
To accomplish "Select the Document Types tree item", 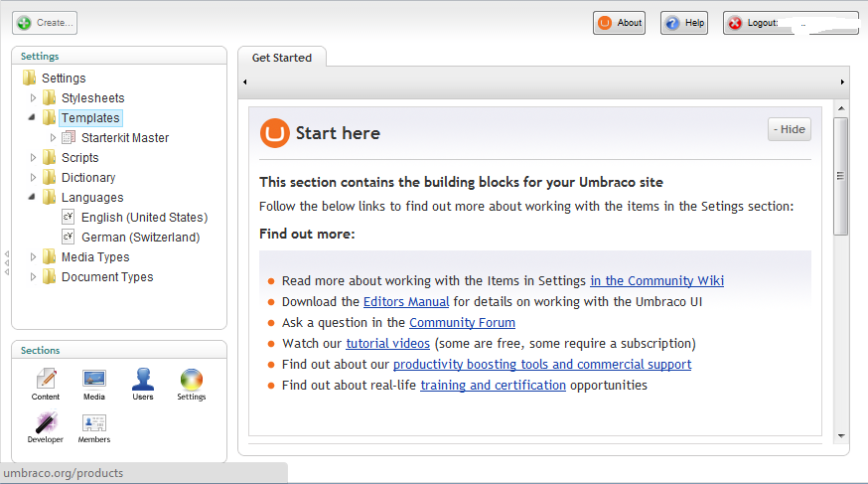I will coord(107,277).
